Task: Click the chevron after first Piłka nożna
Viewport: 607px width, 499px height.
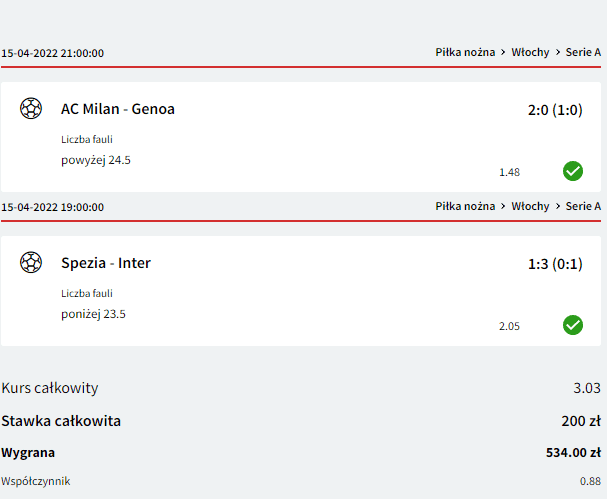Action: (503, 52)
